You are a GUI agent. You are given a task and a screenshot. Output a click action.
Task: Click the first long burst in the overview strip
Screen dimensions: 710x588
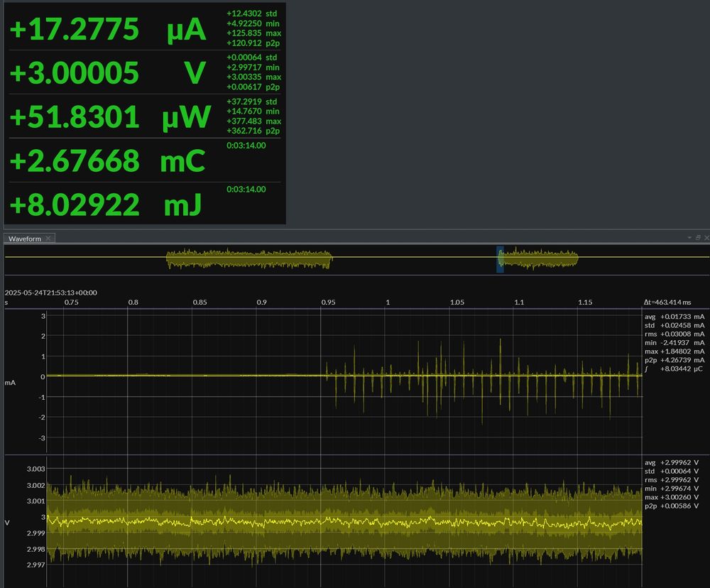(x=249, y=258)
